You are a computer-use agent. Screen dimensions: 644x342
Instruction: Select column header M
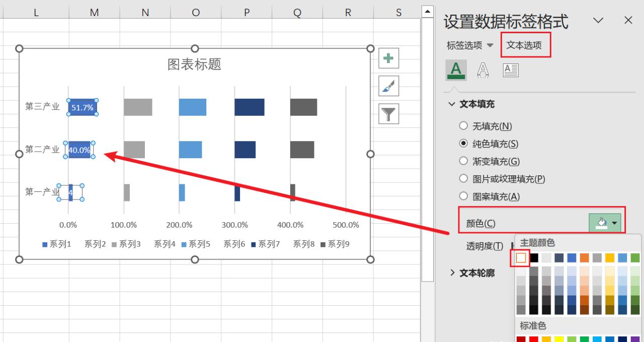click(94, 13)
